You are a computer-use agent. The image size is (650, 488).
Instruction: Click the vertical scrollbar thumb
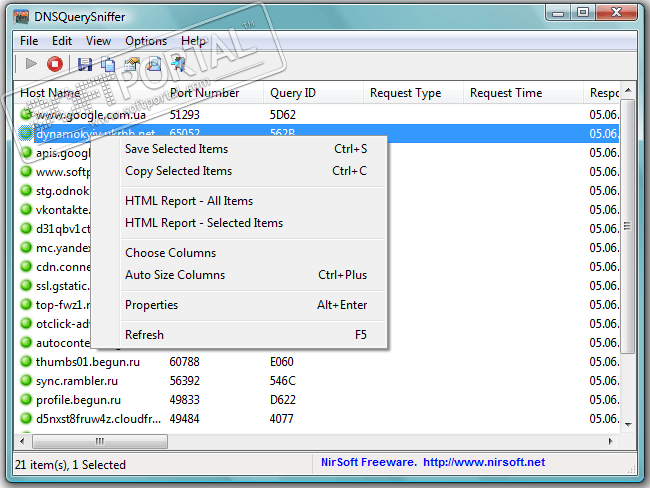click(628, 226)
